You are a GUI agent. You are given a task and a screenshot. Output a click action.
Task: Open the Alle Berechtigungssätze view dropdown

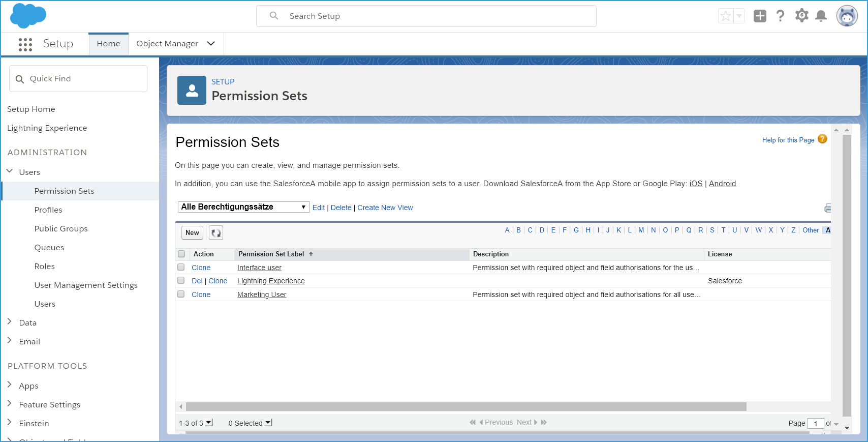[243, 207]
